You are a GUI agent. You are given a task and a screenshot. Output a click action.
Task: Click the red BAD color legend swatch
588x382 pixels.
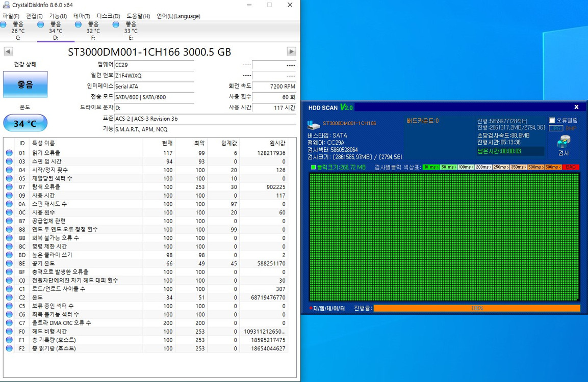coord(571,167)
